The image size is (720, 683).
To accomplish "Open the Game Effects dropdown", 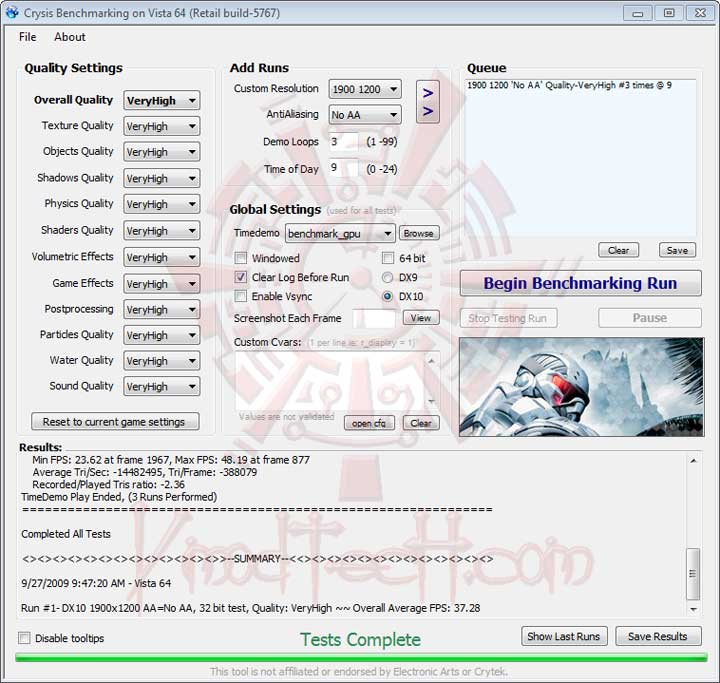I will point(162,284).
